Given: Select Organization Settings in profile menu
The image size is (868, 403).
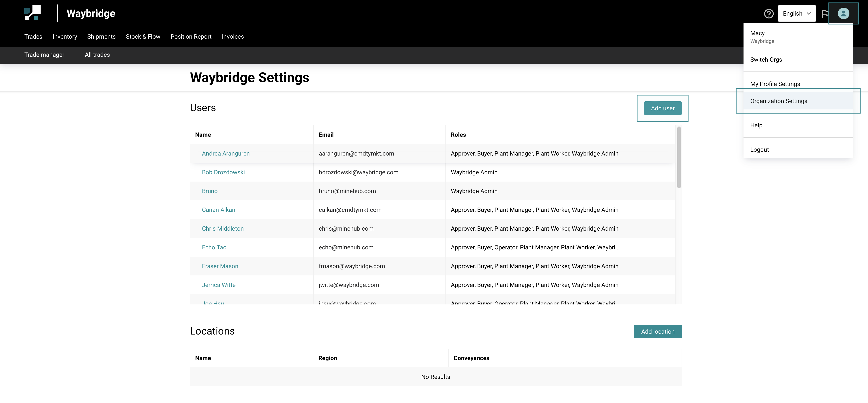Looking at the screenshot, I should click(778, 101).
